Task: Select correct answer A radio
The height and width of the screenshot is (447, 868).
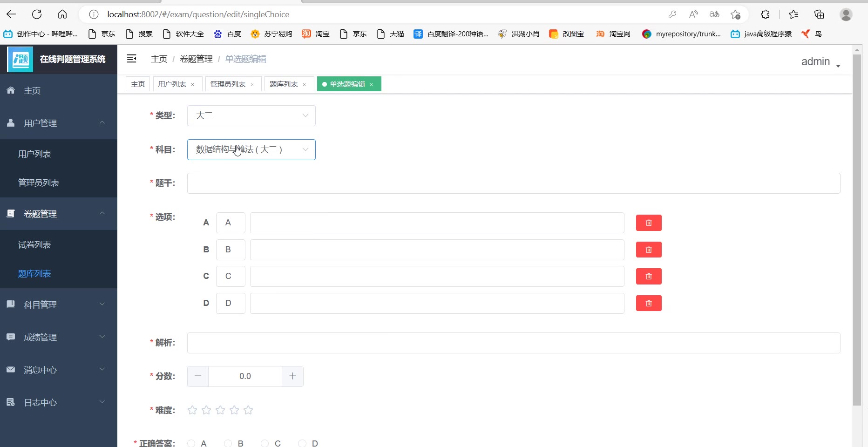Action: pos(191,443)
